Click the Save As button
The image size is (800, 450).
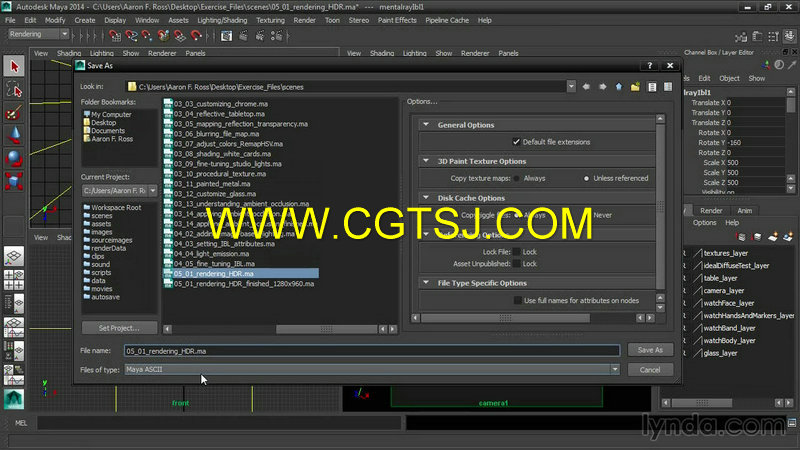coord(650,350)
